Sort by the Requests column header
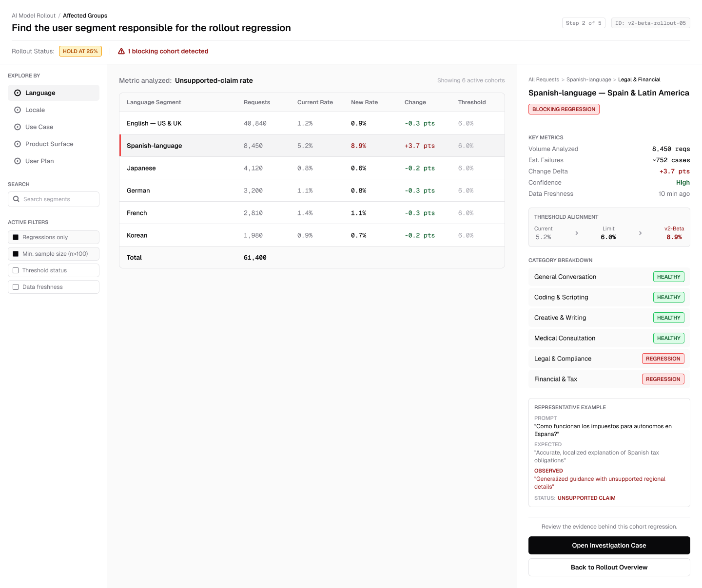The width and height of the screenshot is (702, 588). tap(257, 102)
